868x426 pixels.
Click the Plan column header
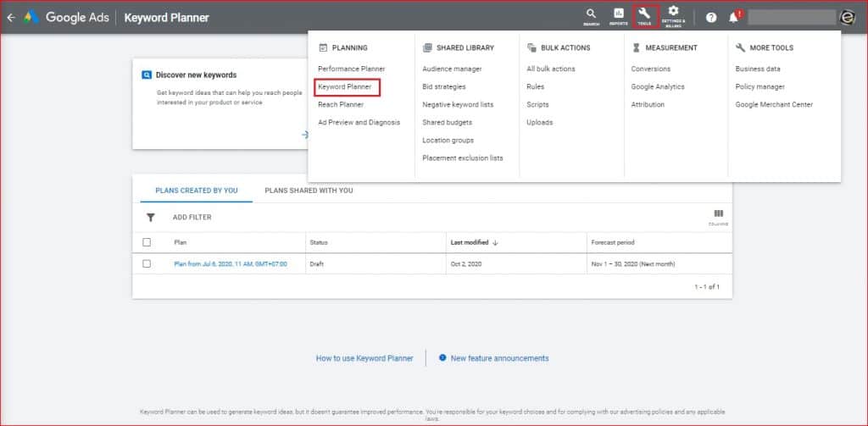coord(180,242)
